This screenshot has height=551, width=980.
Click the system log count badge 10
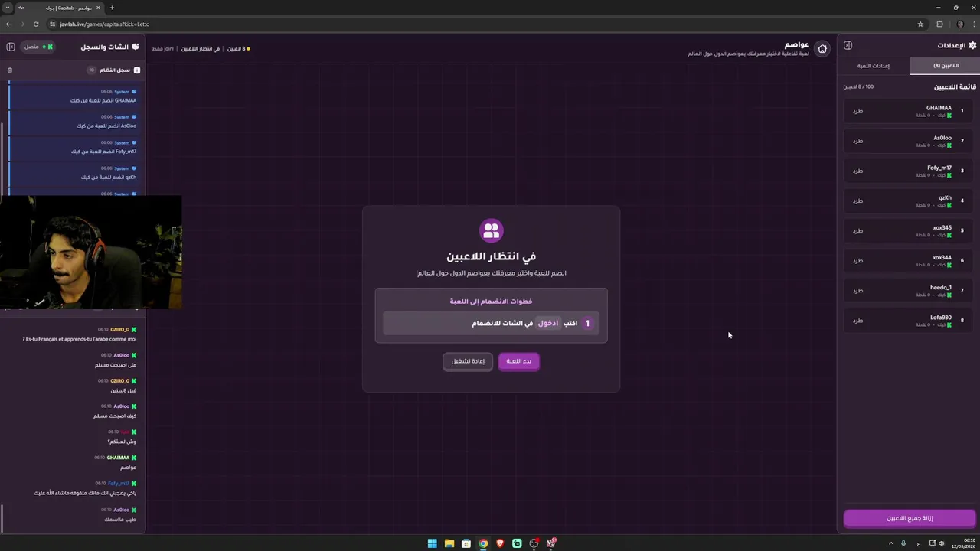[91, 70]
